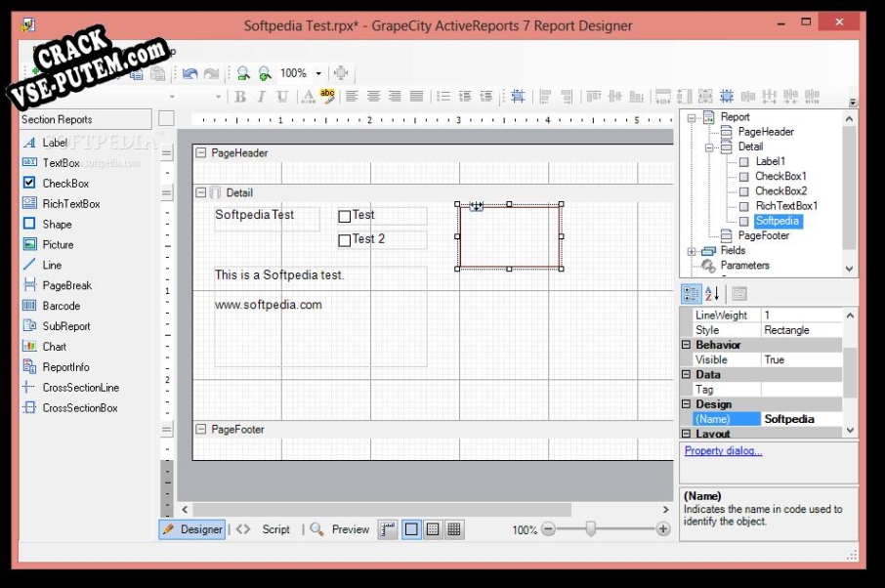The width and height of the screenshot is (885, 588).
Task: Open the Property dialog link
Action: [x=723, y=451]
